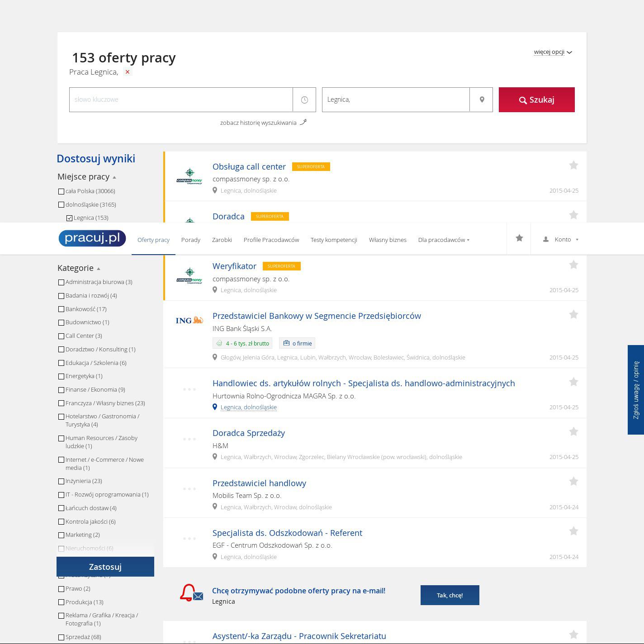Star the Weryfikator job offer
The width and height of the screenshot is (644, 644).
(573, 265)
